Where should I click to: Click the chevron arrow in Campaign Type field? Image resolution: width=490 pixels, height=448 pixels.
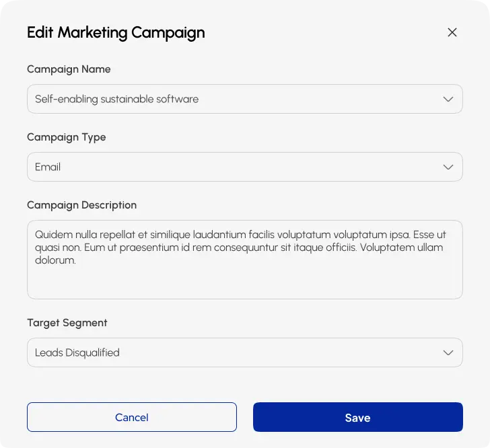(x=448, y=167)
